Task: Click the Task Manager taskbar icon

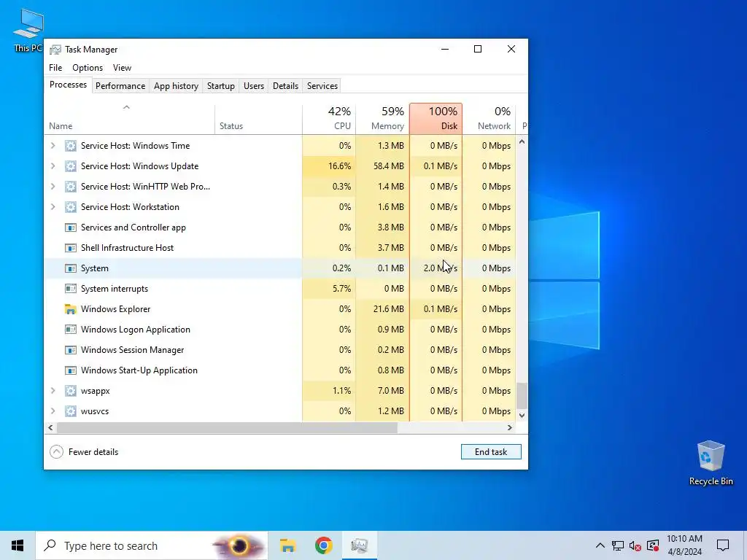Action: tap(359, 545)
